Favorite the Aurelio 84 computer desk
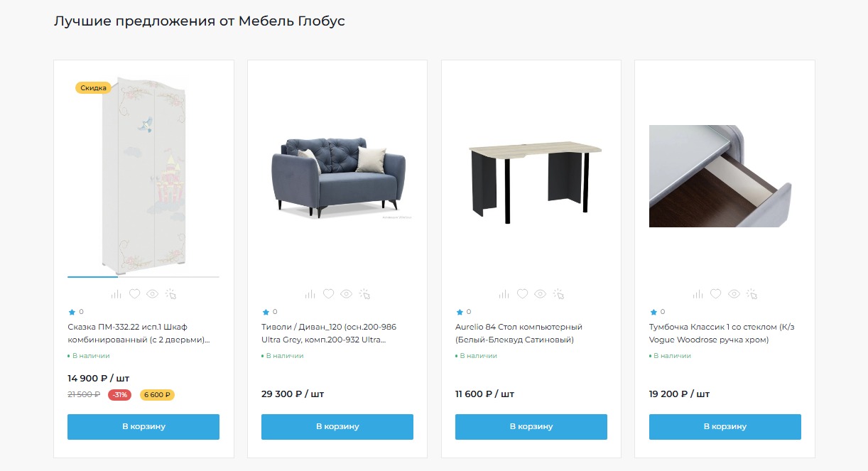 522,293
